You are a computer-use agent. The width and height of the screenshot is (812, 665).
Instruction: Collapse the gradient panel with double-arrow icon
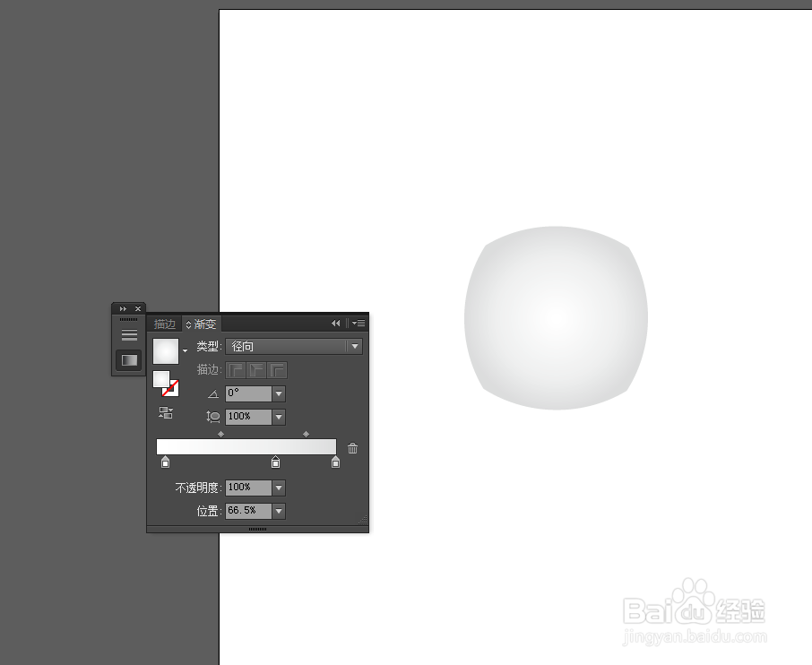click(335, 324)
